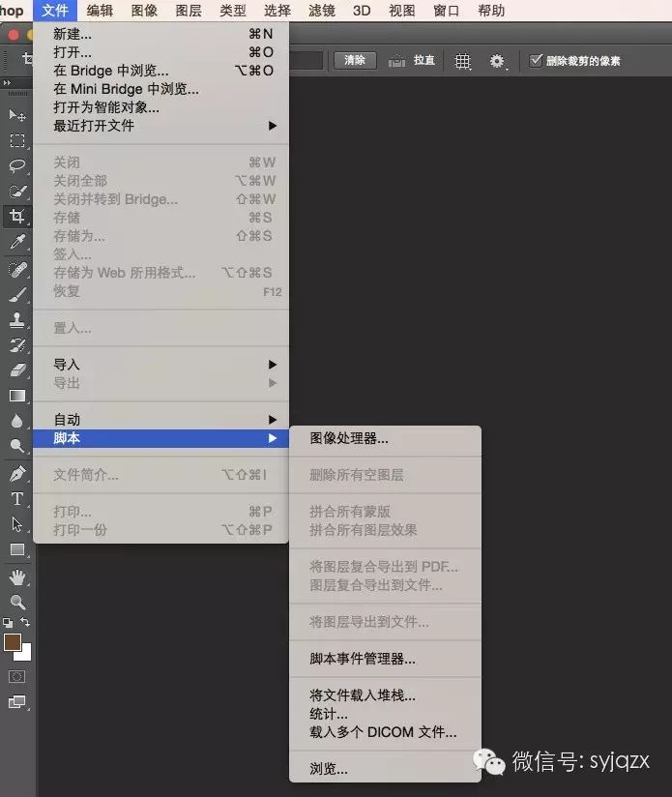Open the 选择 menu
The height and width of the screenshot is (797, 672).
click(278, 11)
